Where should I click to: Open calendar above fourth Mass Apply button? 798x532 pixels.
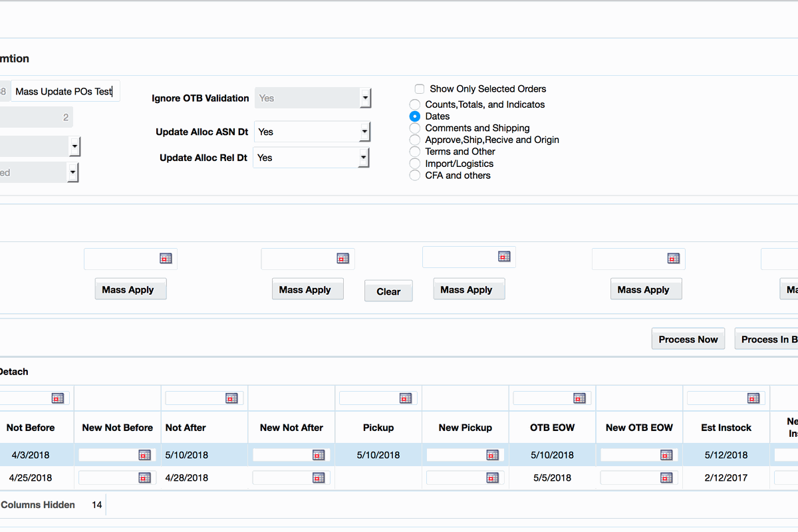pyautogui.click(x=674, y=258)
